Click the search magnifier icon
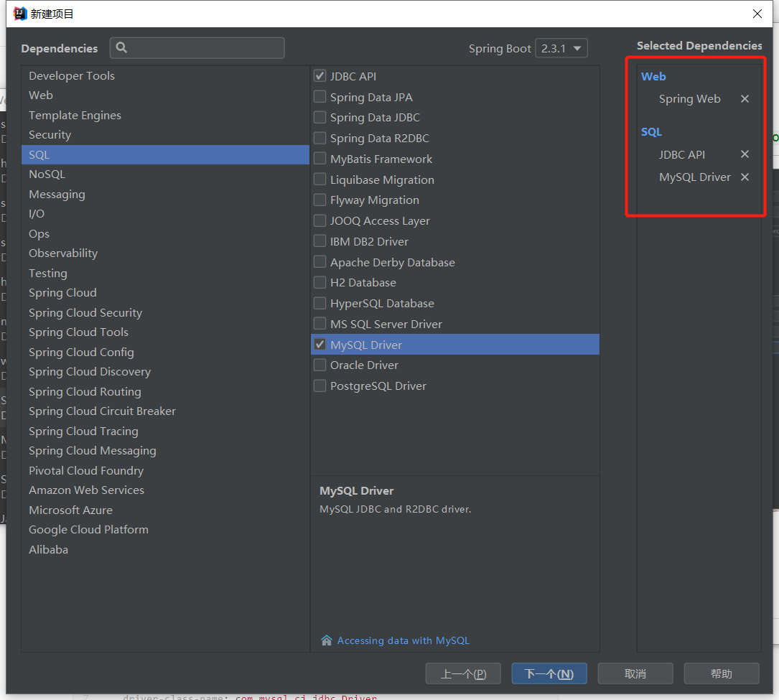 [x=121, y=48]
